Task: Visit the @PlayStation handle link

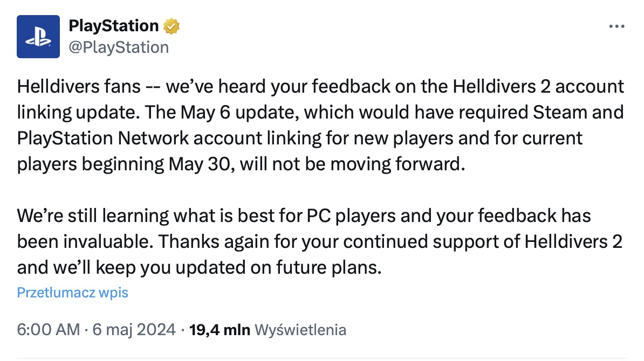Action: (119, 47)
